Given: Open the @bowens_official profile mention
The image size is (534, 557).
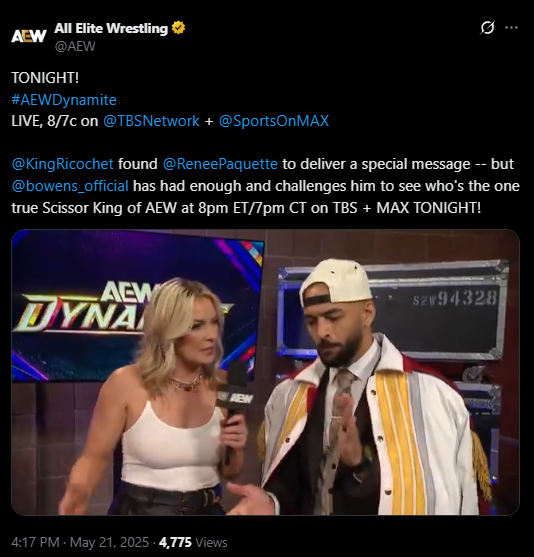Looking at the screenshot, I should (x=70, y=186).
